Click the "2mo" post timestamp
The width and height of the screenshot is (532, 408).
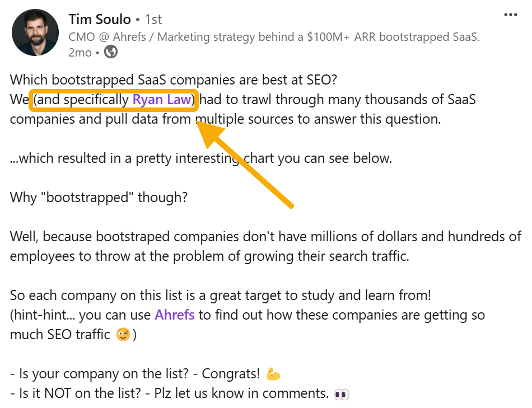click(80, 53)
